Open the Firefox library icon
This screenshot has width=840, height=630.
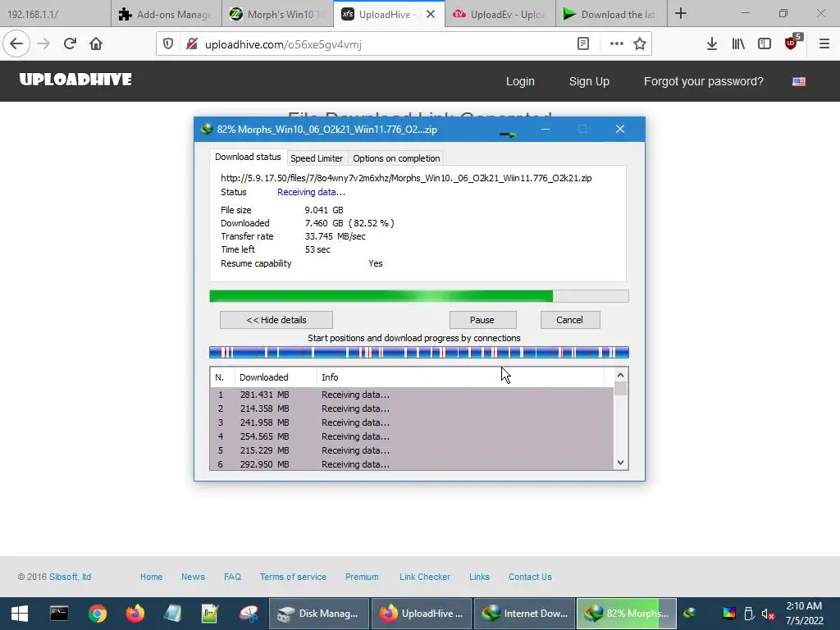coord(738,44)
